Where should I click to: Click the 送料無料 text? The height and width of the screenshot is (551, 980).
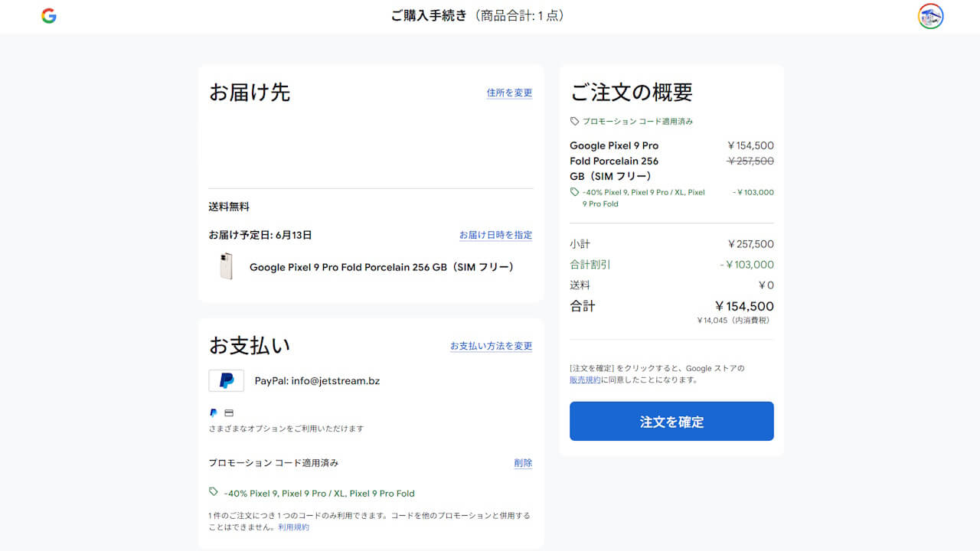229,207
